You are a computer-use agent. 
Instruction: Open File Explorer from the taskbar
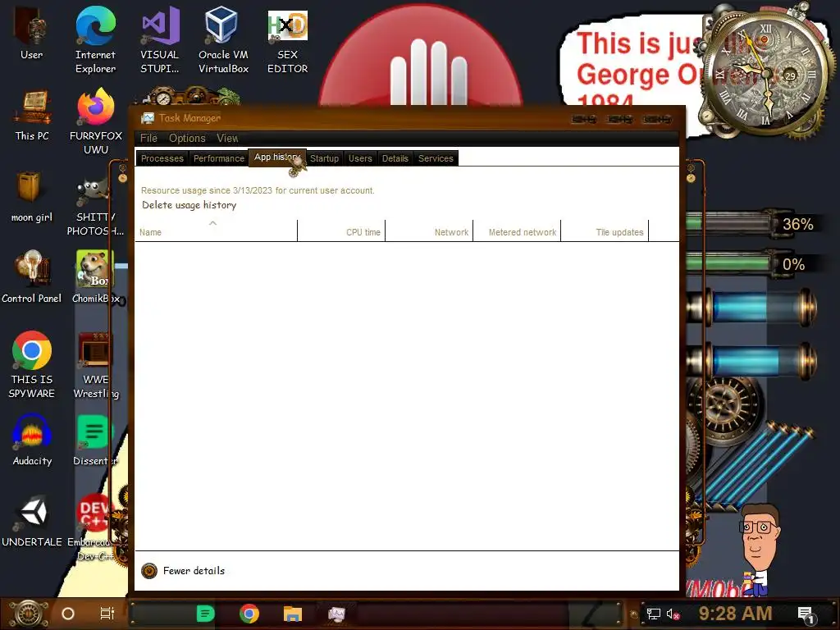point(293,614)
